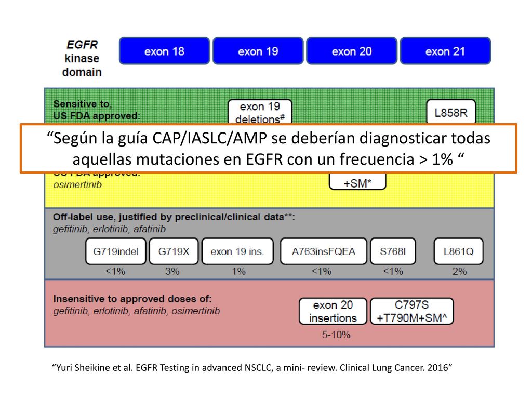This screenshot has height=399, width=532.
Task: Select the A763insFQEA mutation box
Action: point(323,251)
